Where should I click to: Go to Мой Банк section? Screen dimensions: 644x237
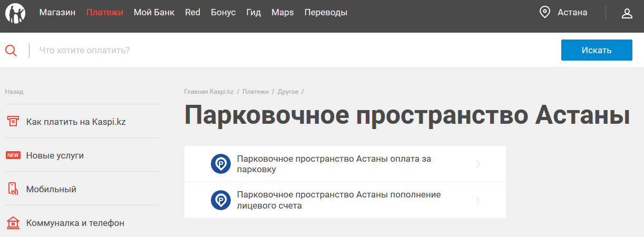[154, 12]
